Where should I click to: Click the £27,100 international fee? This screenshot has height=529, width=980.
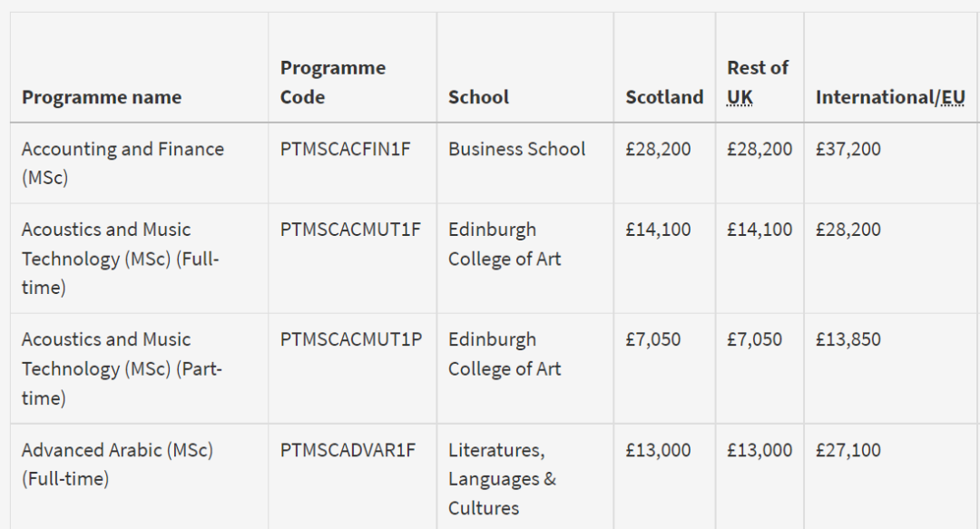[848, 450]
